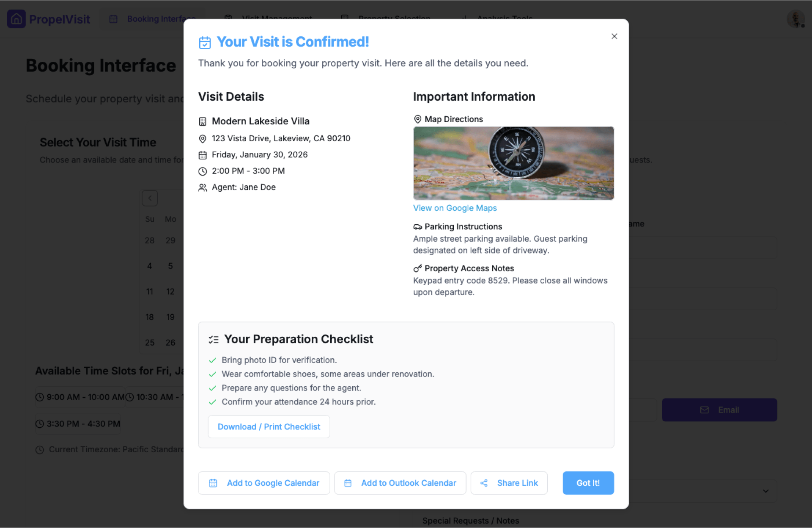
Task: Open the Booking Interface tab
Action: [x=152, y=19]
